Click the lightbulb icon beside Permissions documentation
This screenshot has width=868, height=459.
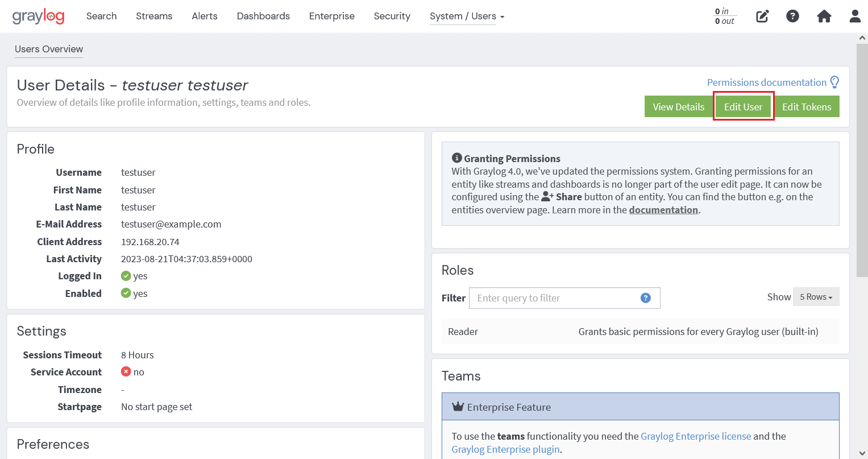834,82
